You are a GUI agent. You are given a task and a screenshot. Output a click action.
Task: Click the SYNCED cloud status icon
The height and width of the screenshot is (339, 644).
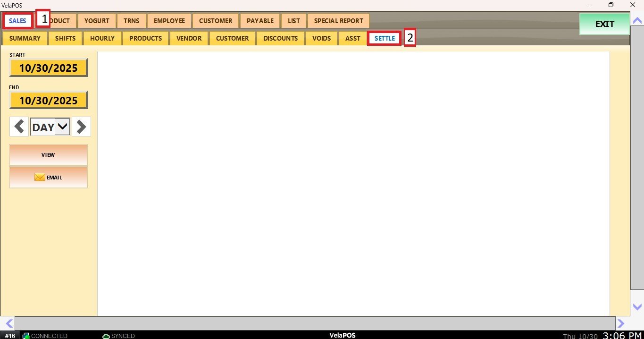pyautogui.click(x=106, y=336)
